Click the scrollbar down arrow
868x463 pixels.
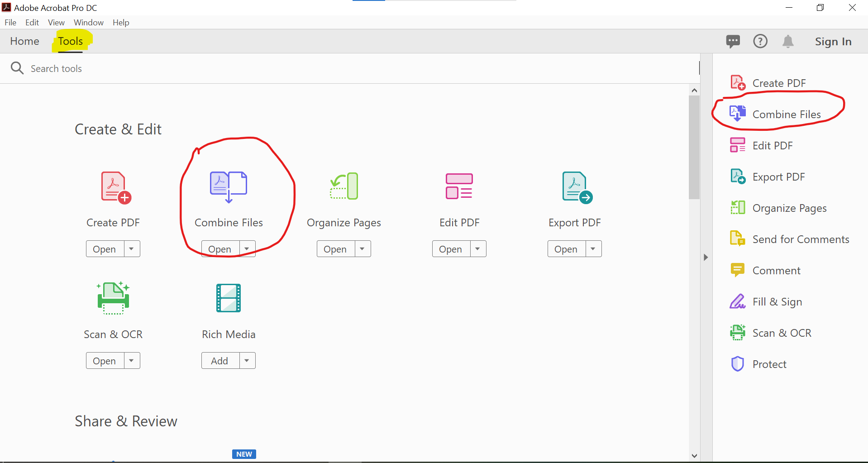694,456
